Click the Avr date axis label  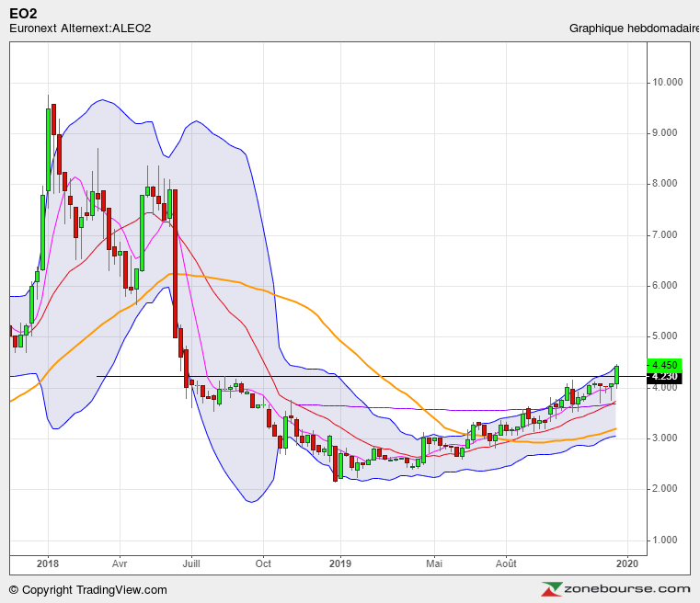[120, 563]
